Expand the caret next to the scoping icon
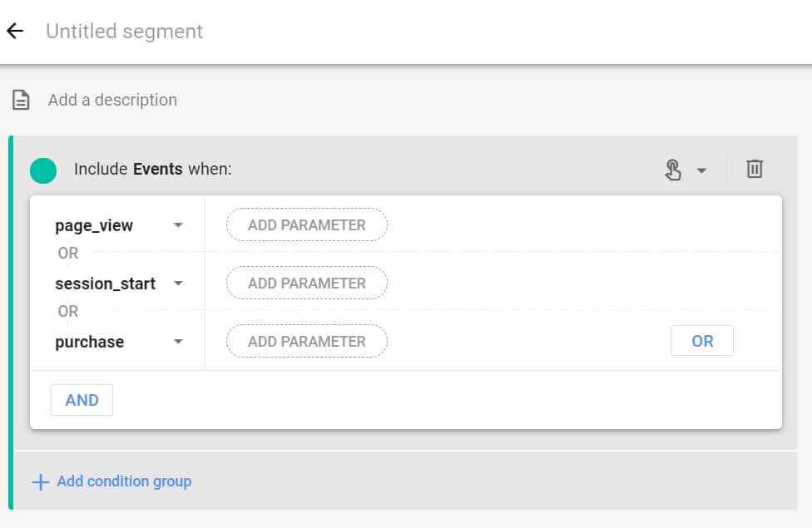Viewport: 812px width, 528px height. tap(701, 170)
